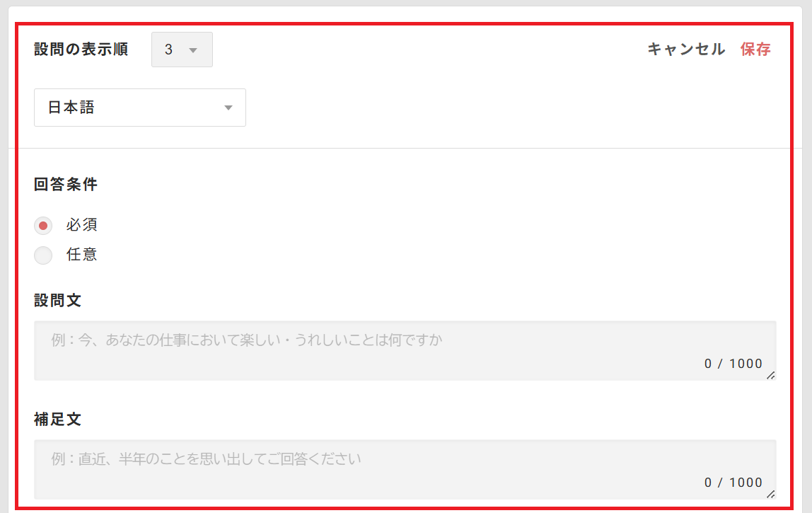Open the language dropdown arrow

(x=228, y=108)
